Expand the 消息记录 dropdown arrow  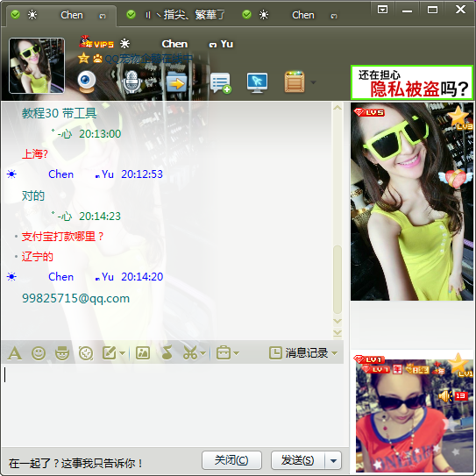(x=335, y=353)
